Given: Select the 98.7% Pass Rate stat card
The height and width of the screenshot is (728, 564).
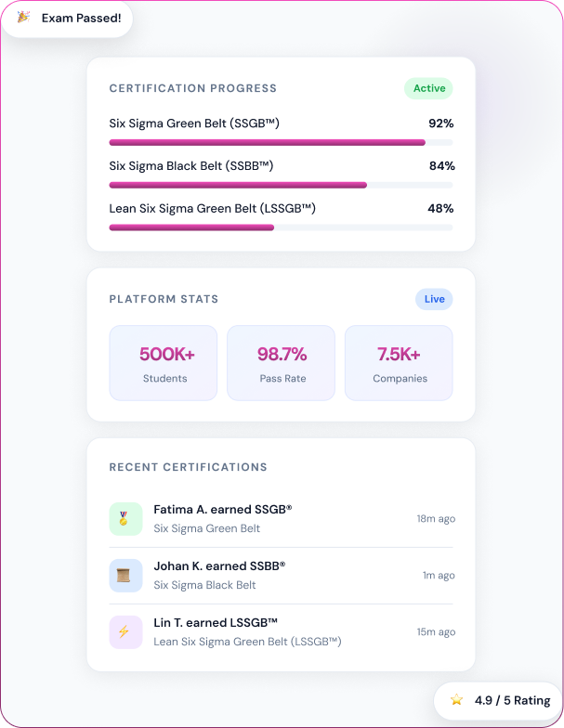Looking at the screenshot, I should (281, 362).
